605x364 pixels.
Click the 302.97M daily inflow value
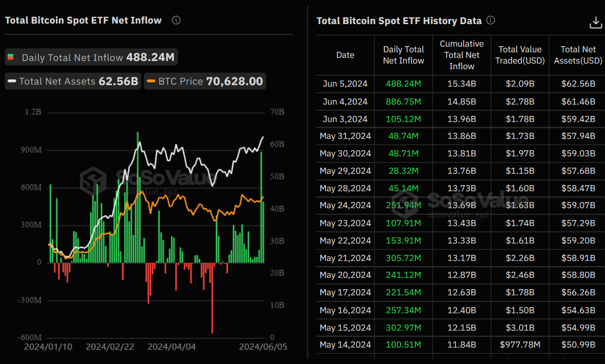tap(404, 328)
